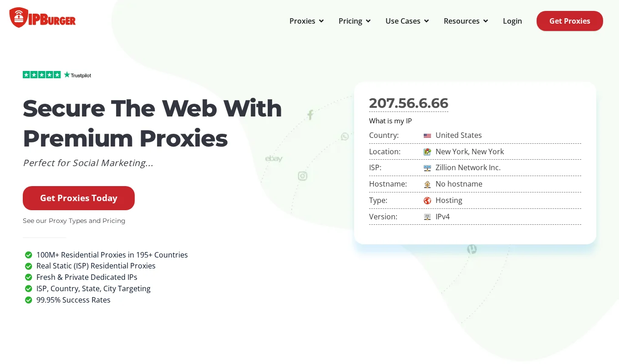Open See our Proxy Types and Pricing link
The height and width of the screenshot is (364, 619).
[x=74, y=221]
